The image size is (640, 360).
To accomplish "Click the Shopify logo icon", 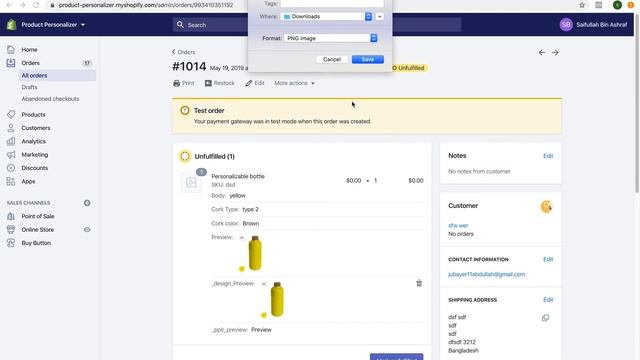I will [11, 24].
